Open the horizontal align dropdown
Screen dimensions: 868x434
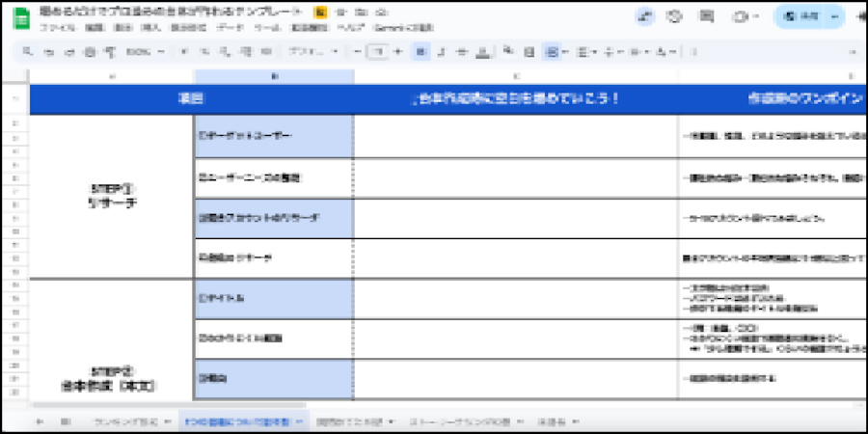point(585,51)
